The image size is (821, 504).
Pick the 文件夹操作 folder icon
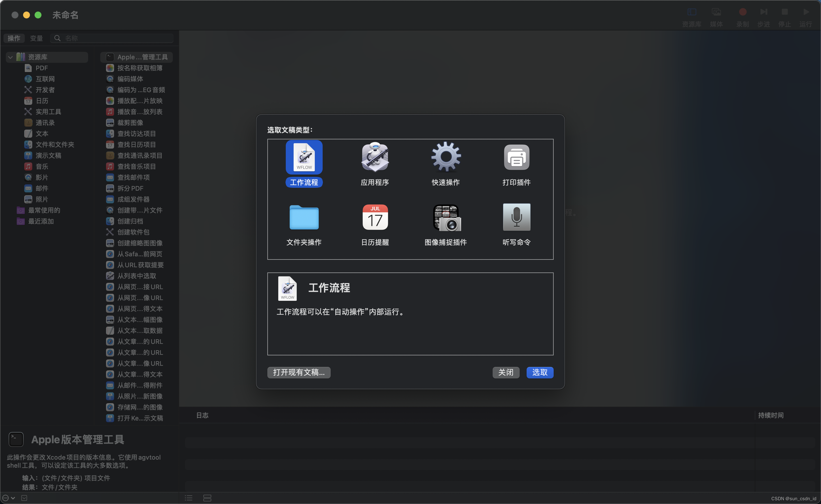pos(304,217)
